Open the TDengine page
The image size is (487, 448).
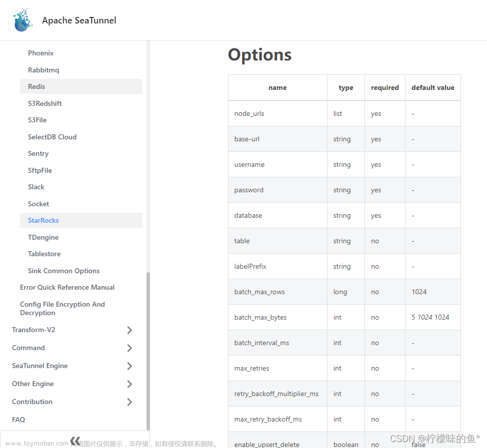click(x=43, y=237)
